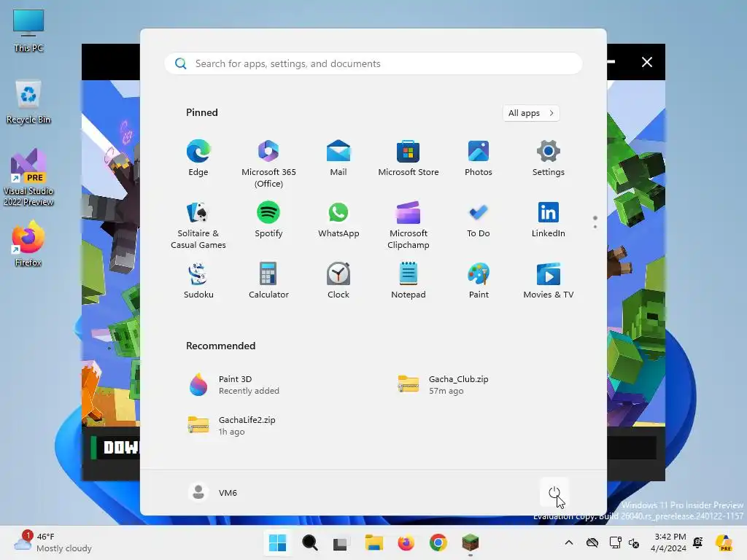
Task: Launch Movies & TV
Action: [x=549, y=281]
